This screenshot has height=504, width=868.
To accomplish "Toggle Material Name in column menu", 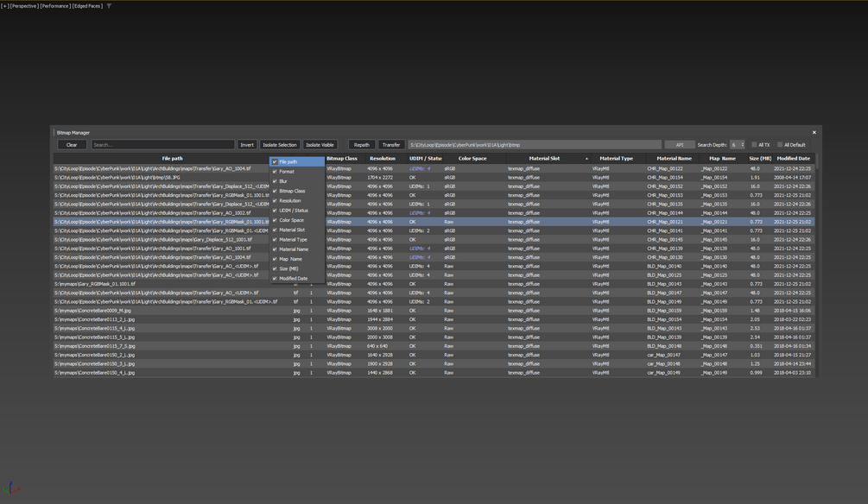I will (x=297, y=249).
